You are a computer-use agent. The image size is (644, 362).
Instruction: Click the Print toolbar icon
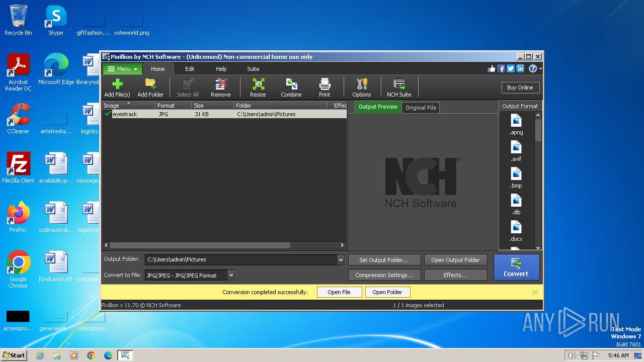coord(325,88)
